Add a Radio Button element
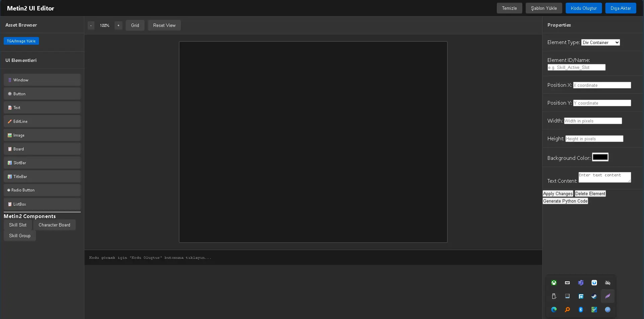The height and width of the screenshot is (319, 644). coord(42,190)
